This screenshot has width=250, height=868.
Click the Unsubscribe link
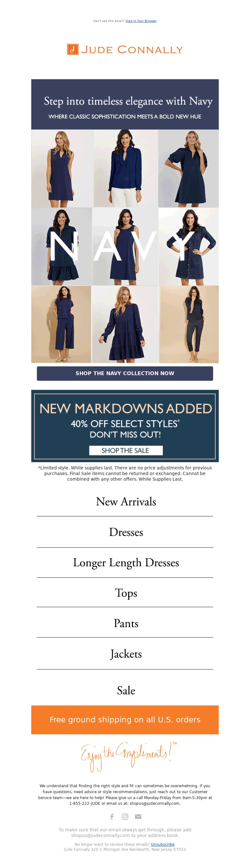(162, 845)
